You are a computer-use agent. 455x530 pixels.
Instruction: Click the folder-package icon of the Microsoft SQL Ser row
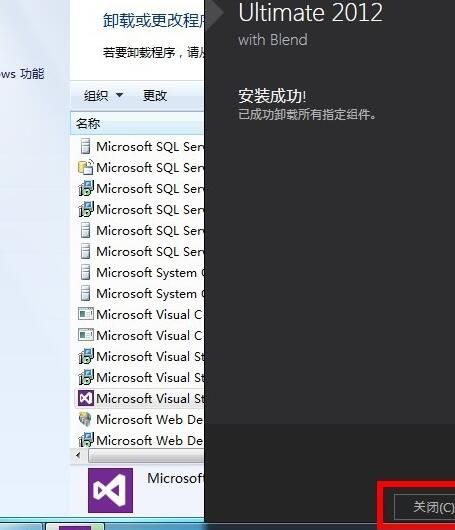(86, 167)
